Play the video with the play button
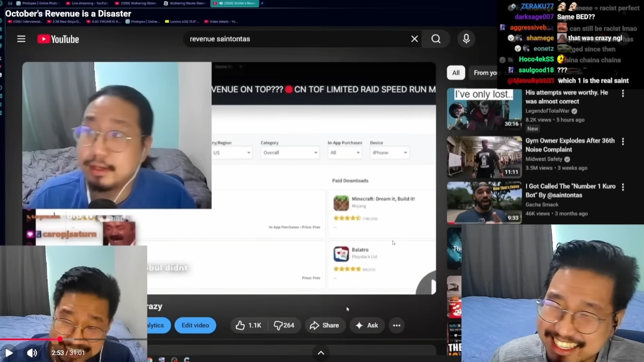Viewport: 644px width, 362px height. point(9,353)
